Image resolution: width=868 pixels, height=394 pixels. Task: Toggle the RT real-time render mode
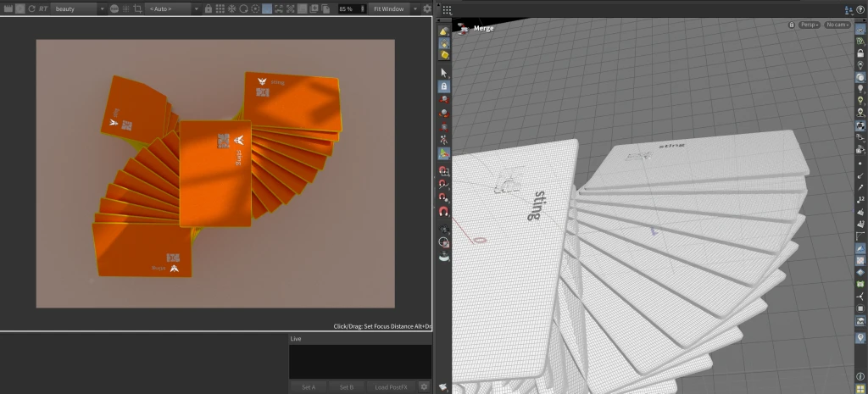[x=43, y=8]
